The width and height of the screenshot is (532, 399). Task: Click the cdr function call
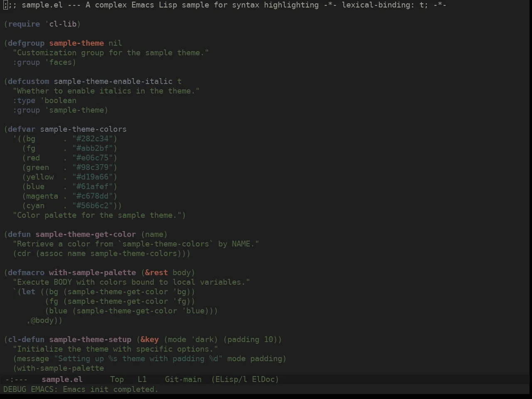(x=24, y=254)
